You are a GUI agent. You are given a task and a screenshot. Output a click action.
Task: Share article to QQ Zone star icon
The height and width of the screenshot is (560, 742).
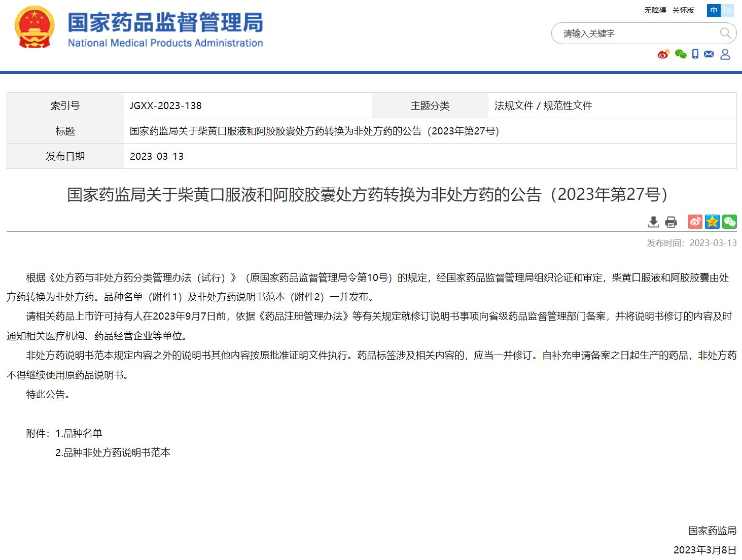[x=713, y=222]
